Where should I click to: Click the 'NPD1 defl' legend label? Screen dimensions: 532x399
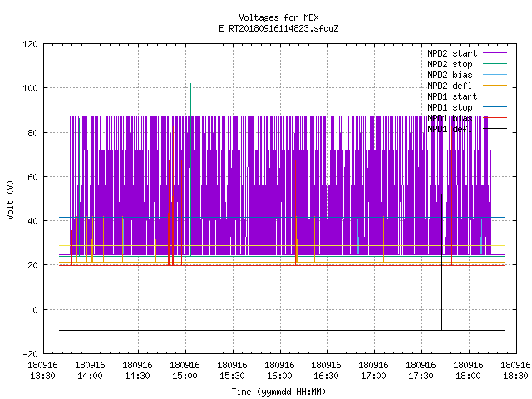(450, 130)
